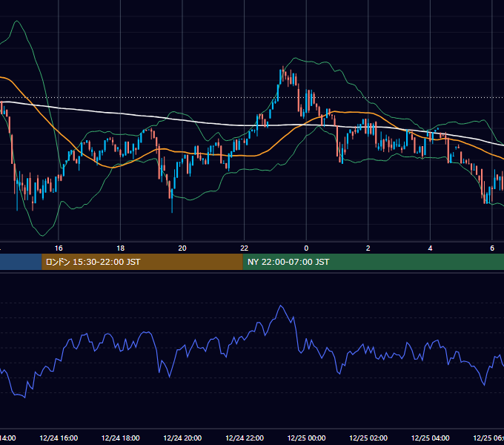The height and width of the screenshot is (445, 504).
Task: Click the 12/24 22:00 date label
Action: 245,438
